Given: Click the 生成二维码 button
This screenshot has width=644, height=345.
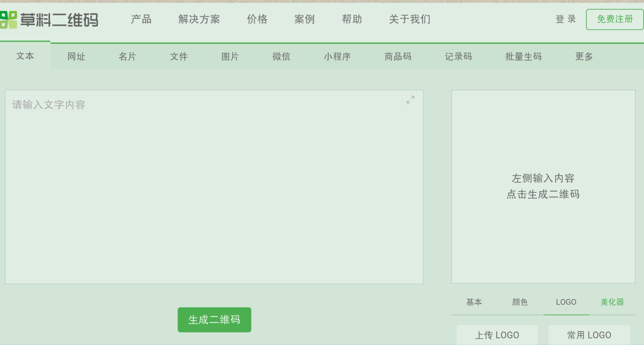Looking at the screenshot, I should [x=214, y=320].
